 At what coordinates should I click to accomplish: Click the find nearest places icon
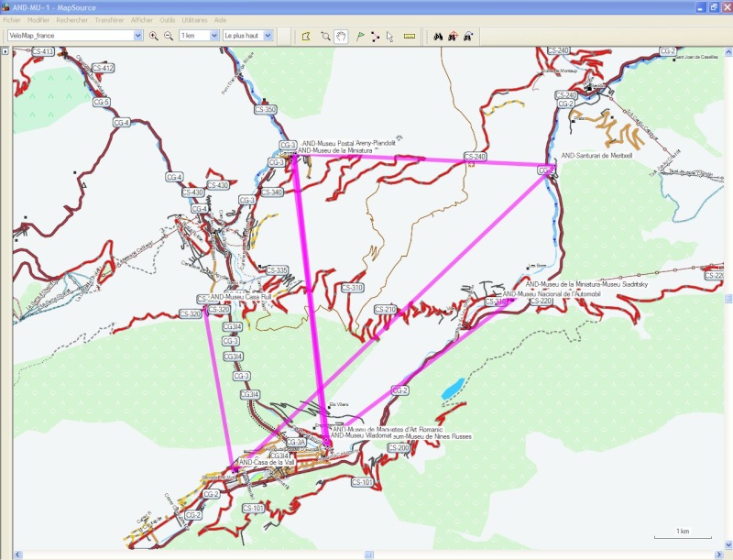[453, 36]
